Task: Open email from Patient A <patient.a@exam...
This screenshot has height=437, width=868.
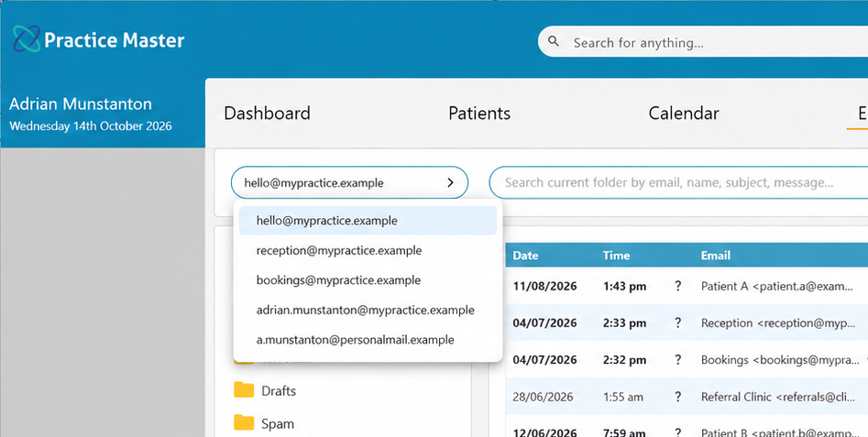Action: 776,286
